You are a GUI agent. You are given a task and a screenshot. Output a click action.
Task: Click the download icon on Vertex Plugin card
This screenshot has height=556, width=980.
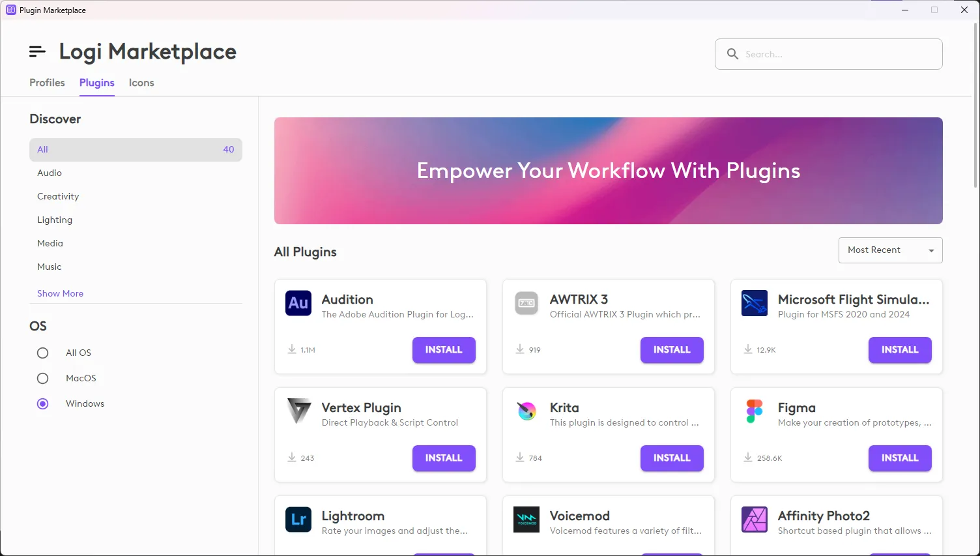[292, 458]
